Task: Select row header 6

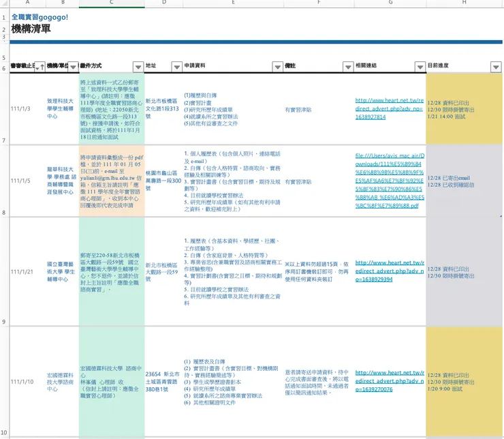Action: (4, 68)
